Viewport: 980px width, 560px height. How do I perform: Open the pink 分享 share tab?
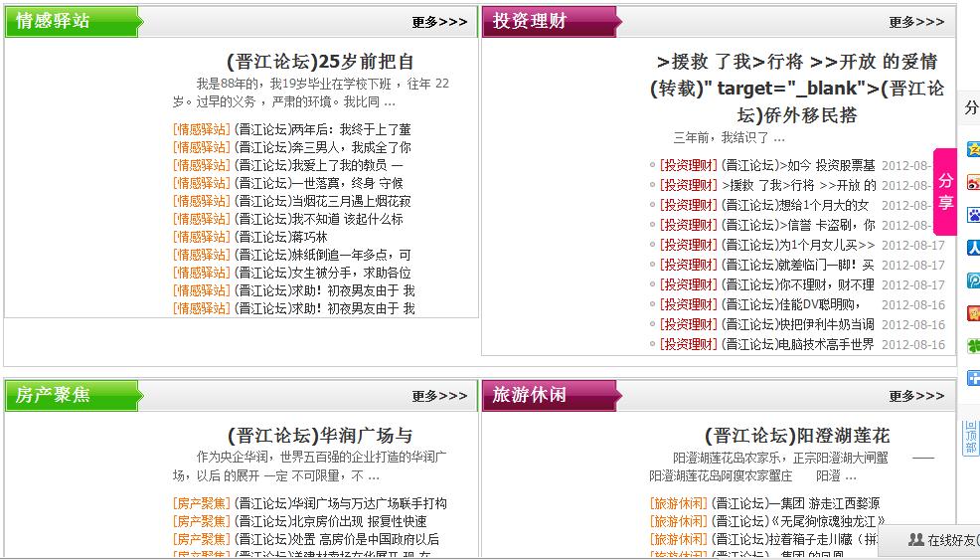point(945,191)
